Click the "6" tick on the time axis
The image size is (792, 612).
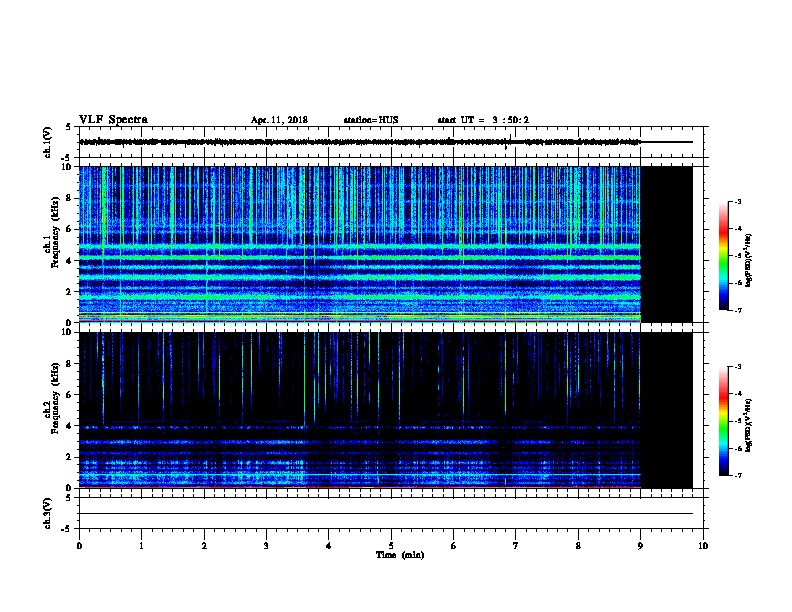pos(453,546)
